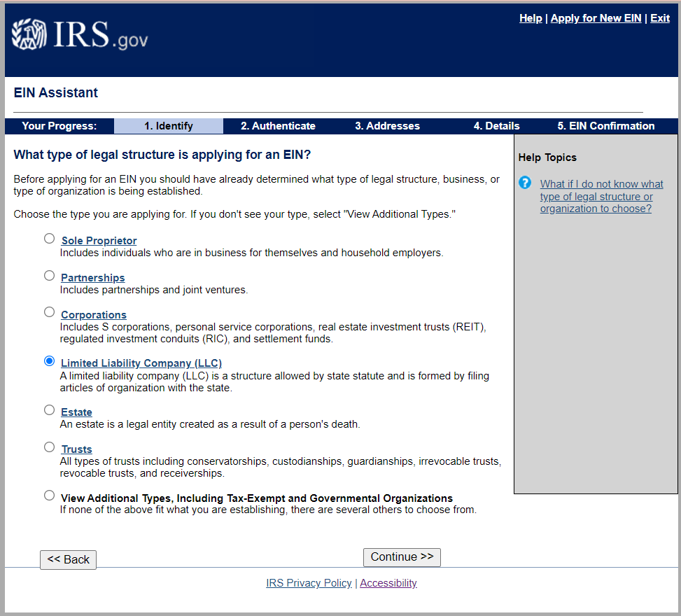Select the 5. EIN Confirmation tab
This screenshot has width=681, height=616.
[605, 126]
